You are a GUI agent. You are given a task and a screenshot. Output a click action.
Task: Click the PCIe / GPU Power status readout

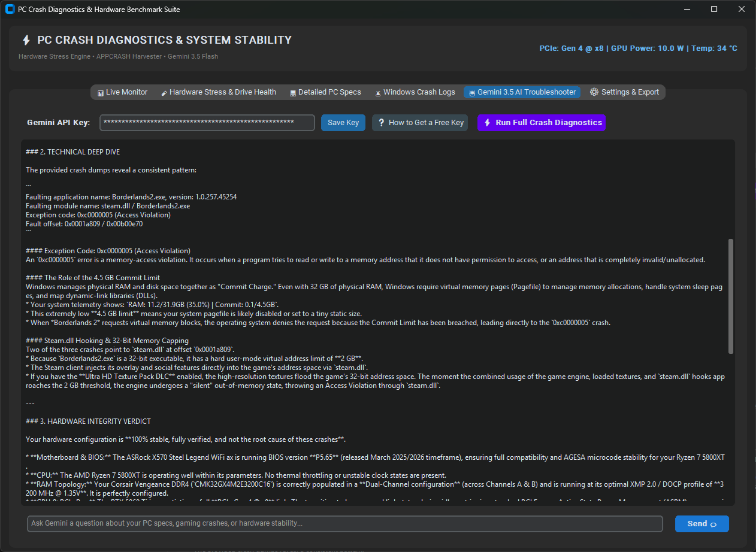click(x=639, y=48)
